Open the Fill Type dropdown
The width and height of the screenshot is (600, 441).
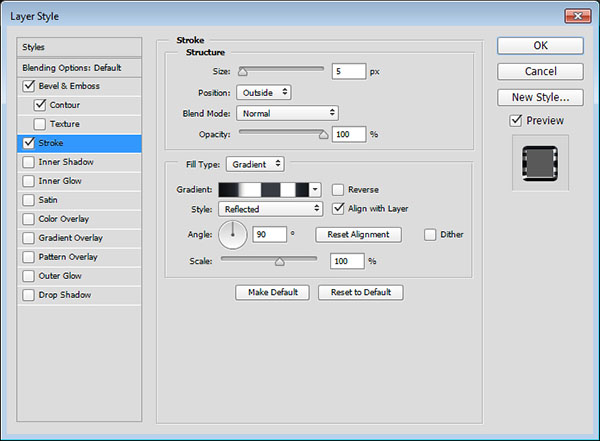255,163
